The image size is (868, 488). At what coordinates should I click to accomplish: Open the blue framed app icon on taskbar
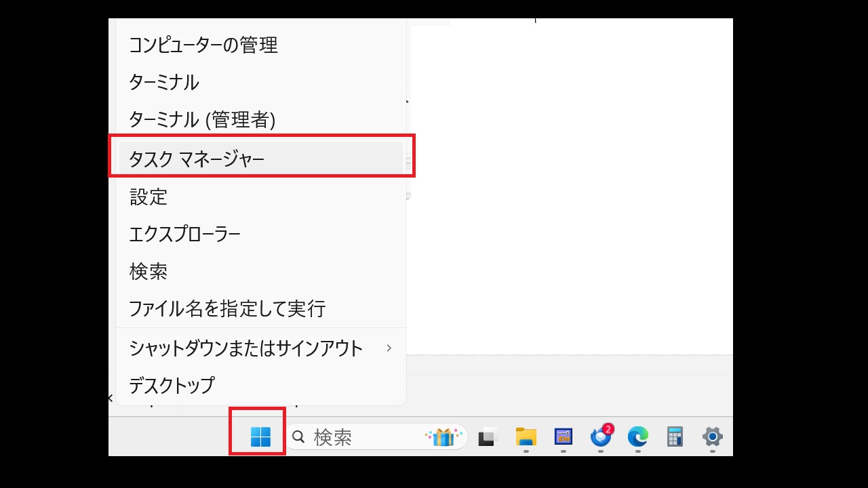click(564, 436)
